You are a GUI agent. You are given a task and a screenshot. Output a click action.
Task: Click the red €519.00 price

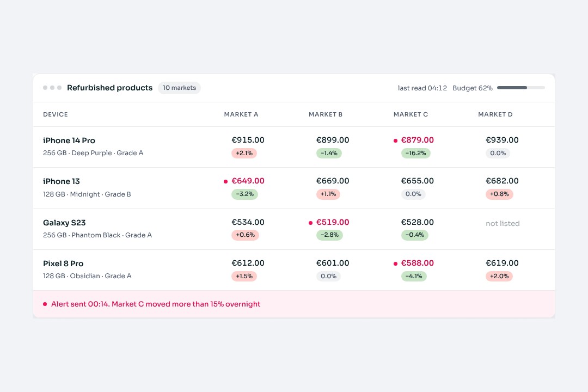[333, 222]
